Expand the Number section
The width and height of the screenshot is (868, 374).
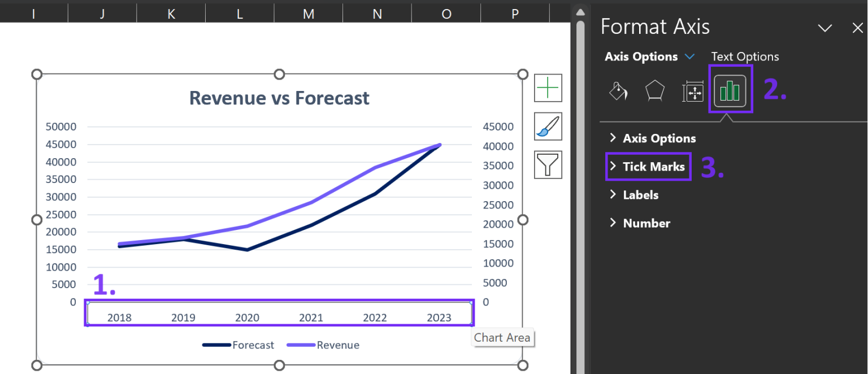coord(646,223)
